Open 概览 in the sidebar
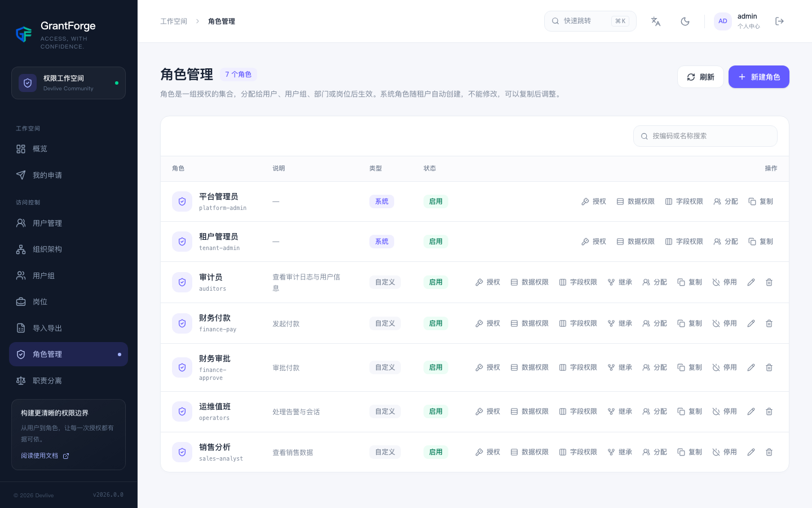812x508 pixels. 68,149
